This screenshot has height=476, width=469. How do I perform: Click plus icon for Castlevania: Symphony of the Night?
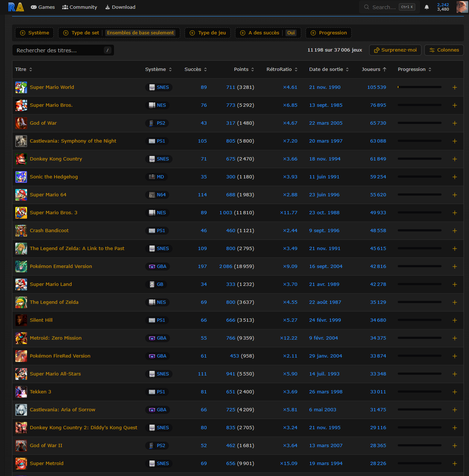pyautogui.click(x=455, y=141)
